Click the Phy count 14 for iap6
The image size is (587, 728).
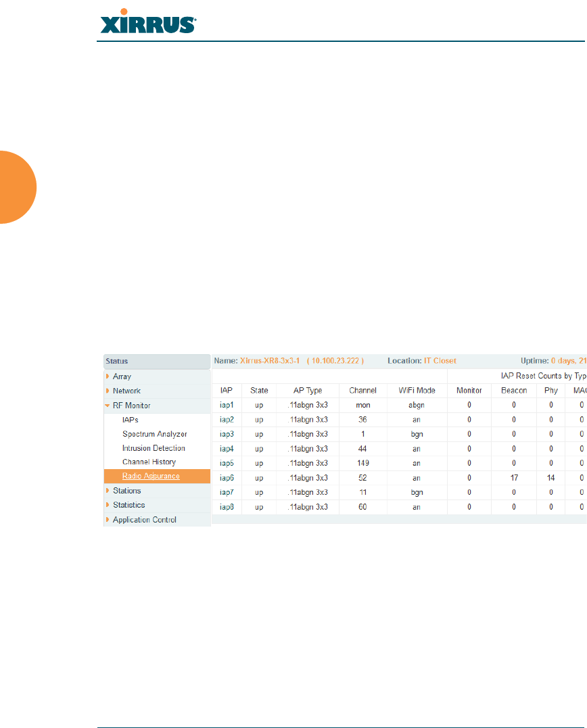(x=550, y=478)
